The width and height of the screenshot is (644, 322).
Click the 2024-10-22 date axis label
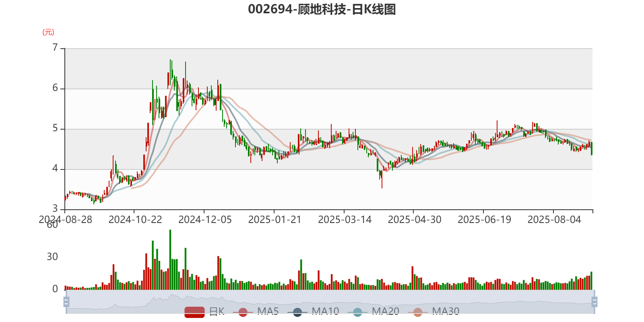coord(135,220)
